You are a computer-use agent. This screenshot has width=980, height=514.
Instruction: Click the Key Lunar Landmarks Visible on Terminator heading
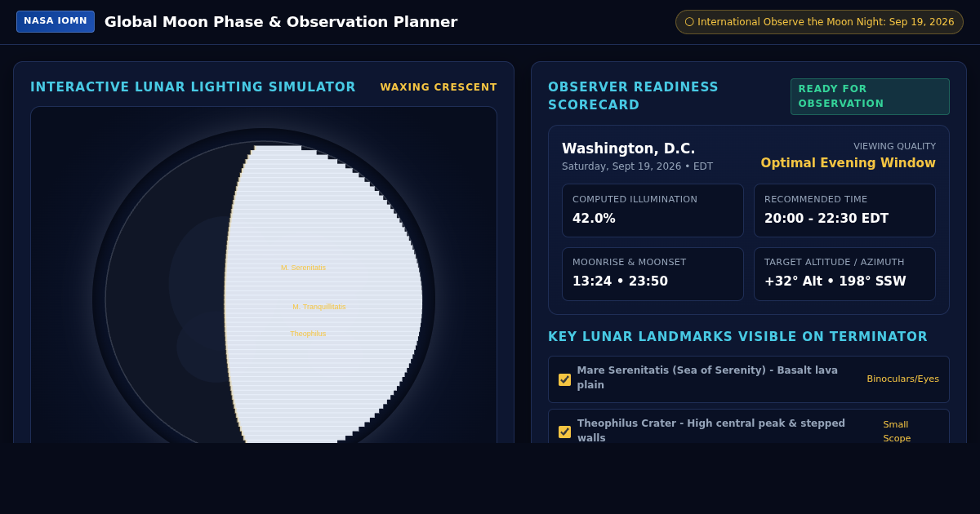point(737,337)
